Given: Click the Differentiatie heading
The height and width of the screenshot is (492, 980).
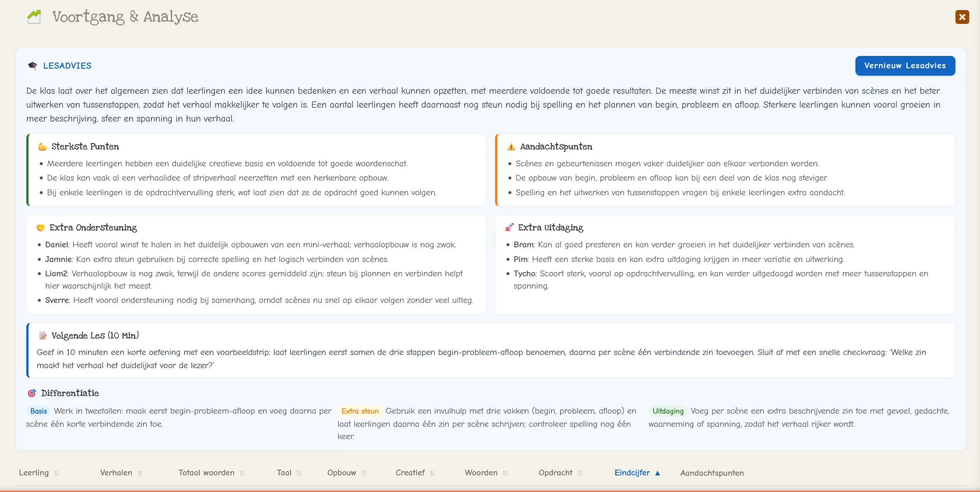Looking at the screenshot, I should (x=70, y=393).
